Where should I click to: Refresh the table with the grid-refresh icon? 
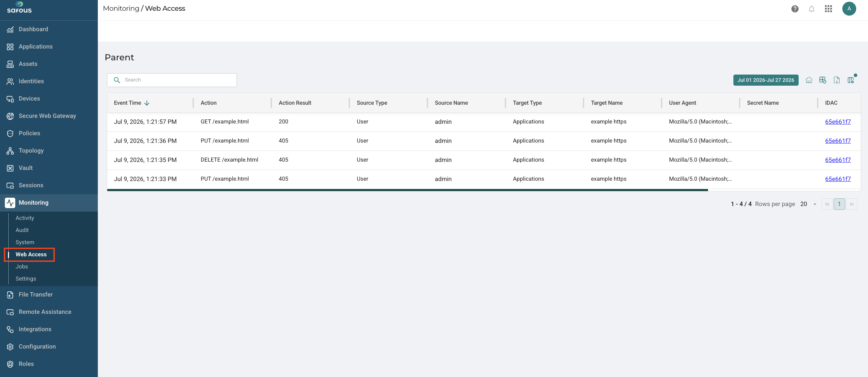point(823,80)
